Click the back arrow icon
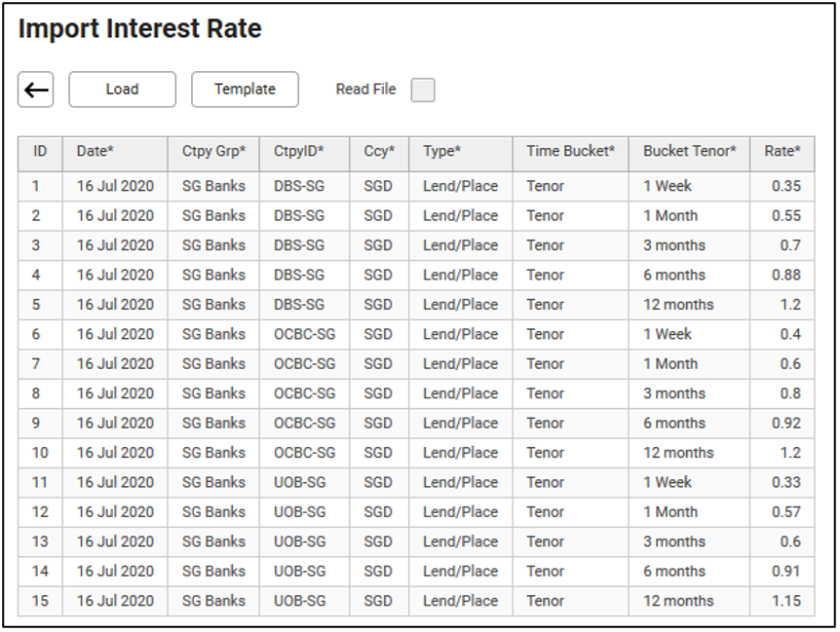840x632 pixels. click(x=36, y=90)
